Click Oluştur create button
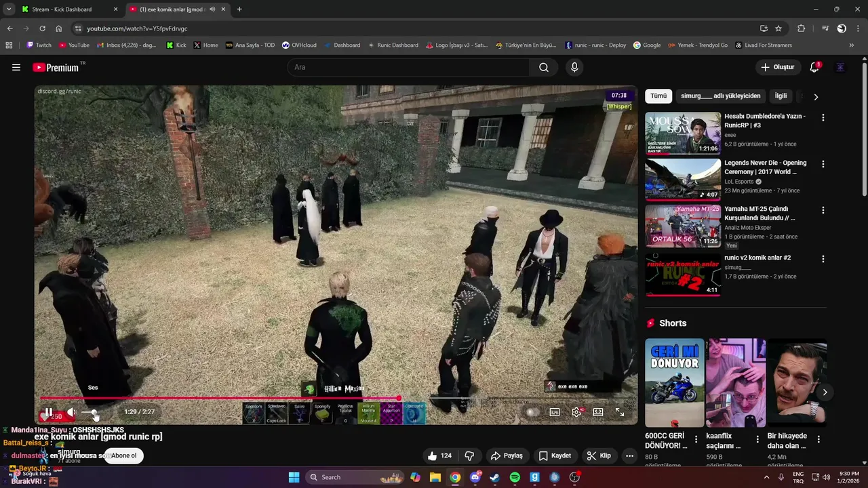 point(777,67)
